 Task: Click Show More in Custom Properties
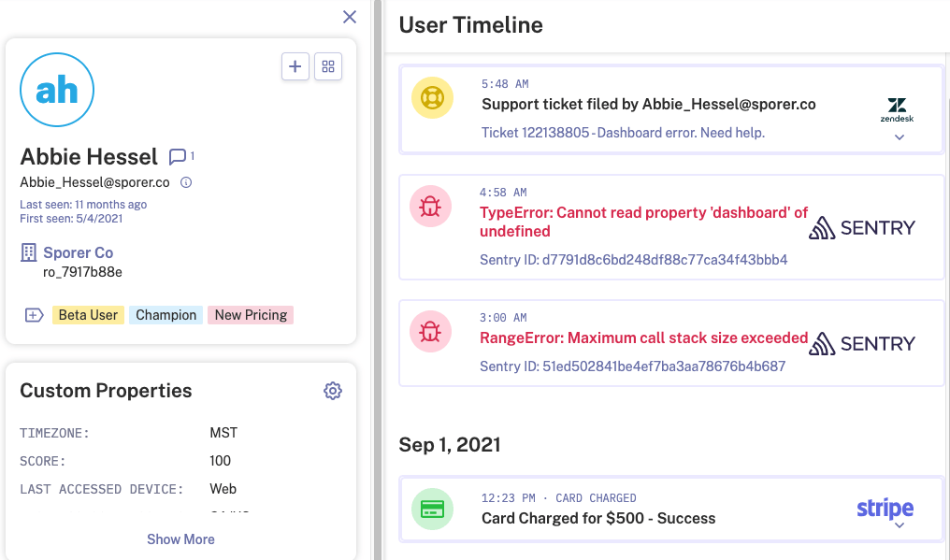pos(180,539)
